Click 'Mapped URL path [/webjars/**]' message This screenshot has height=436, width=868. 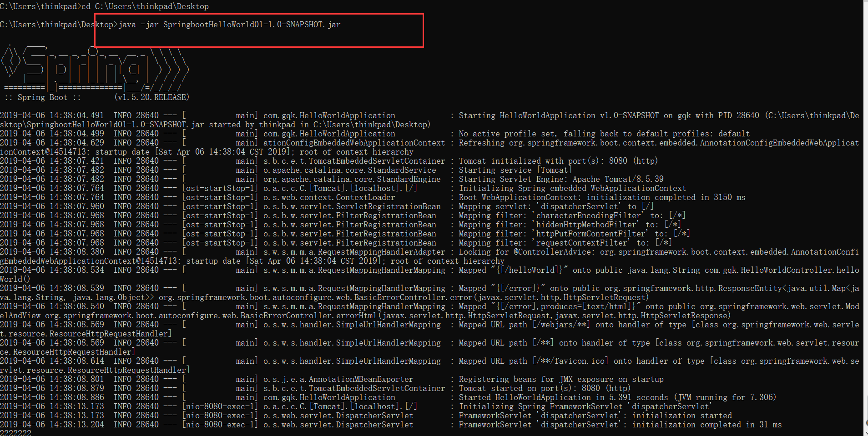point(525,325)
